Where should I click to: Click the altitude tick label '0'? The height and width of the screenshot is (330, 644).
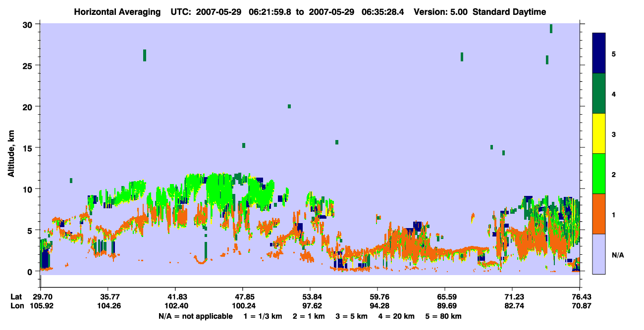click(x=31, y=271)
